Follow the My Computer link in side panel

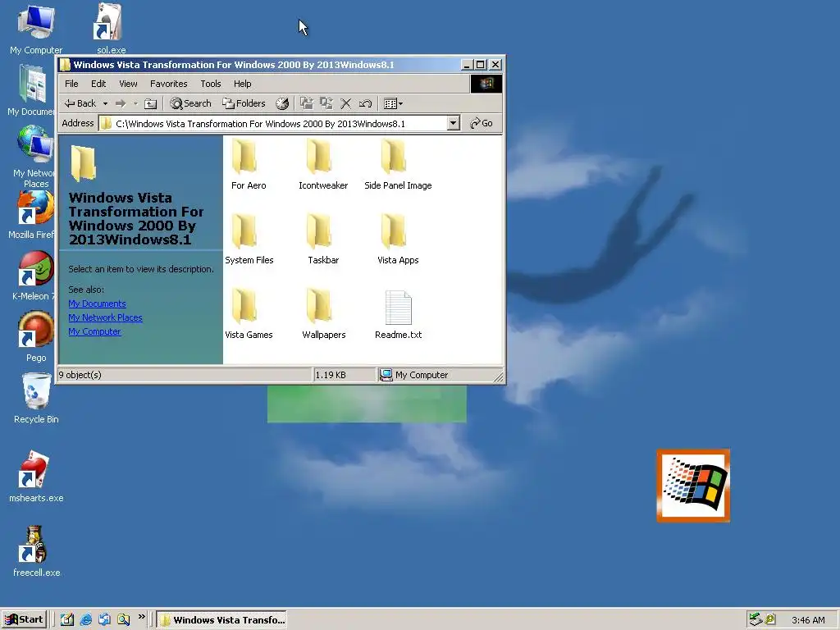pyautogui.click(x=94, y=331)
